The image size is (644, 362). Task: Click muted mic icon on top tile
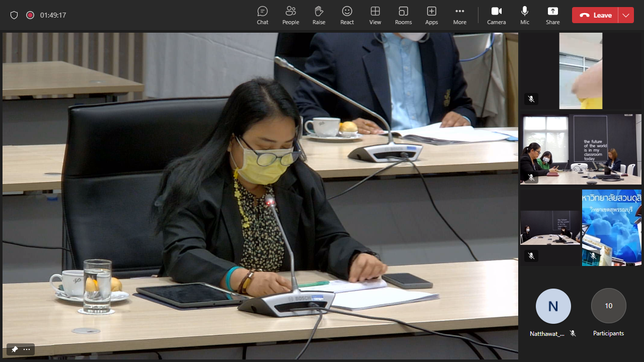tap(531, 99)
